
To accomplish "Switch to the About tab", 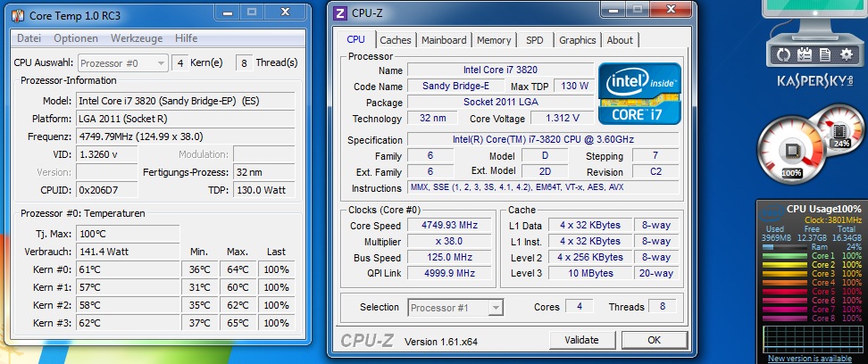I will pyautogui.click(x=620, y=40).
